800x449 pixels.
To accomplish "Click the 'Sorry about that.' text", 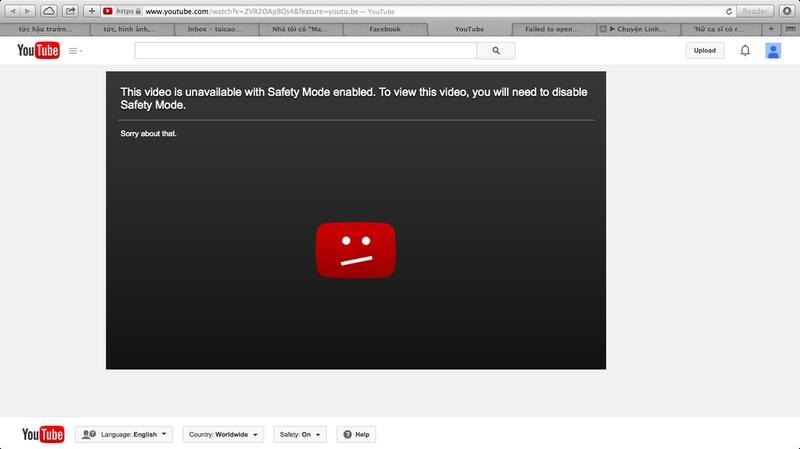I will click(148, 134).
